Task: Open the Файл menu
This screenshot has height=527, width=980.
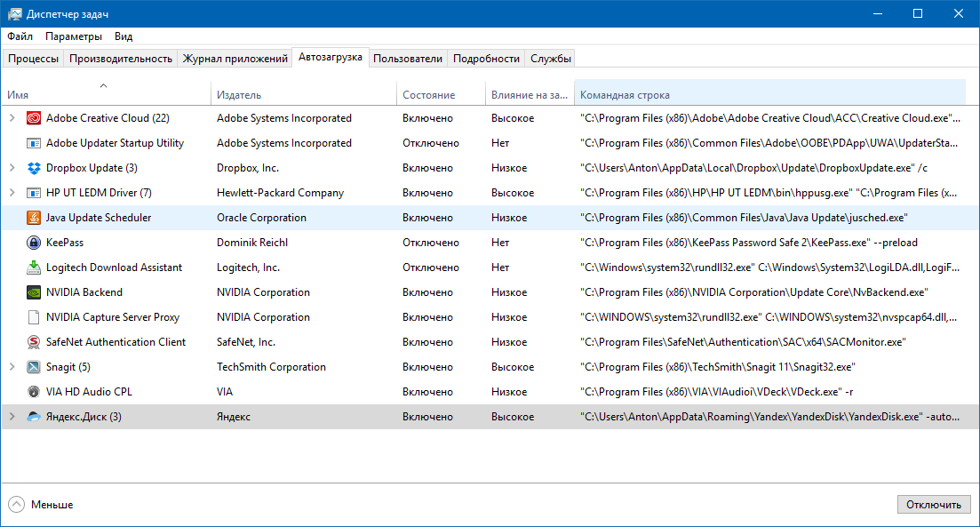Action: click(20, 36)
